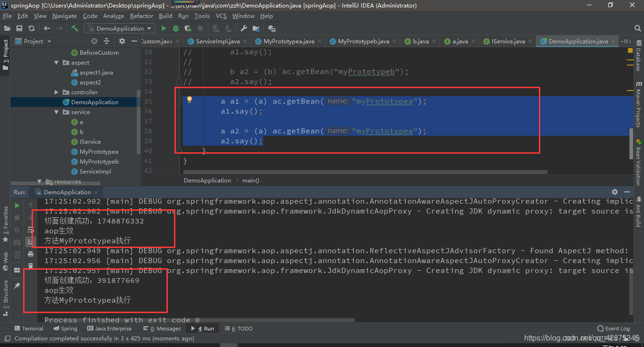Open the Analyze menu
The image size is (644, 347).
[113, 16]
